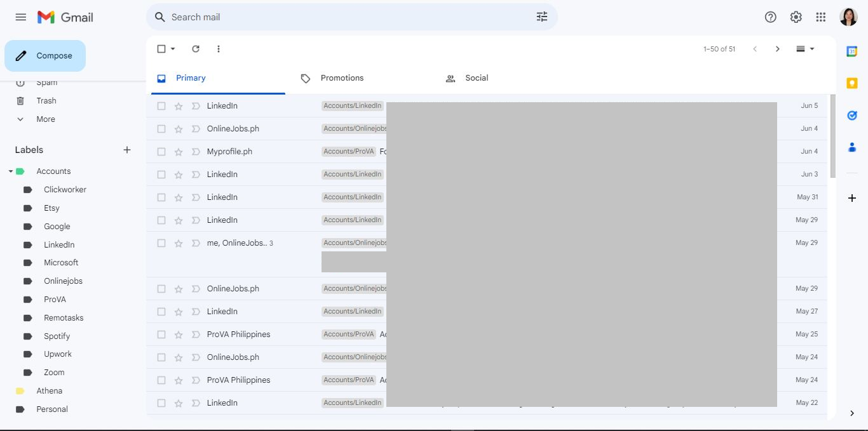The height and width of the screenshot is (431, 868).
Task: Mark LinkedIn May 22 email as important
Action: coord(196,403)
